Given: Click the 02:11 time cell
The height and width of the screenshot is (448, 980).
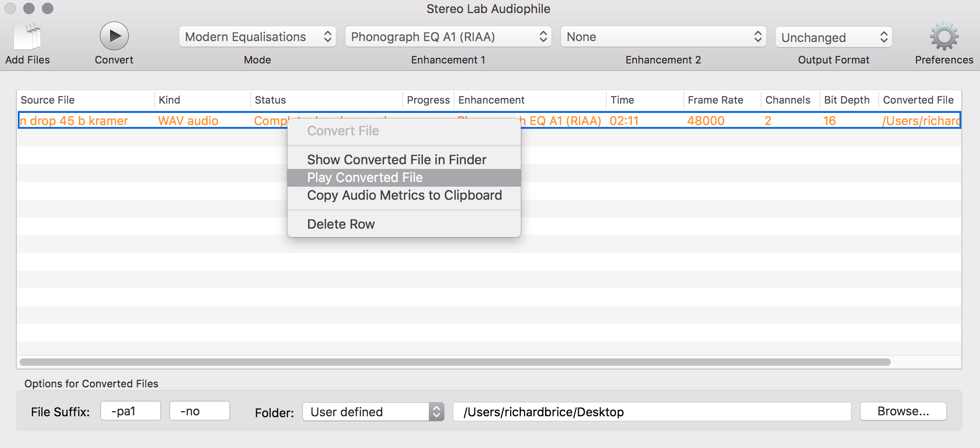Looking at the screenshot, I should click(624, 121).
